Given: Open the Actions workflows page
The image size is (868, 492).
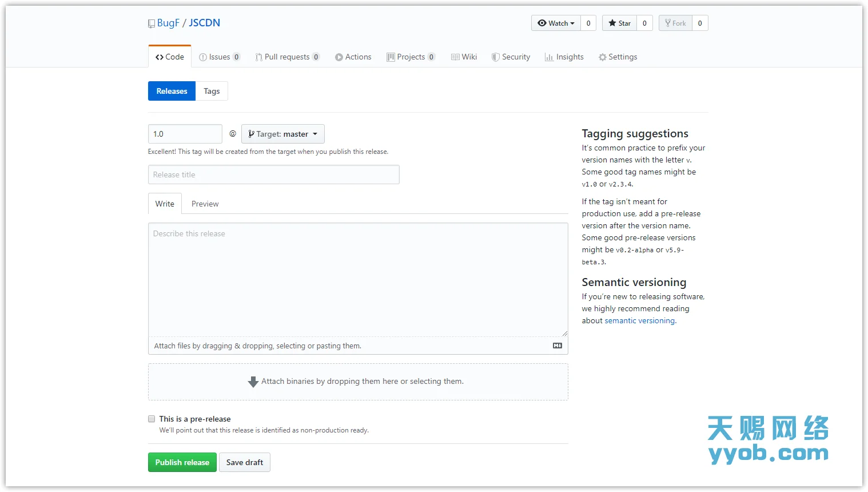Looking at the screenshot, I should click(x=353, y=57).
